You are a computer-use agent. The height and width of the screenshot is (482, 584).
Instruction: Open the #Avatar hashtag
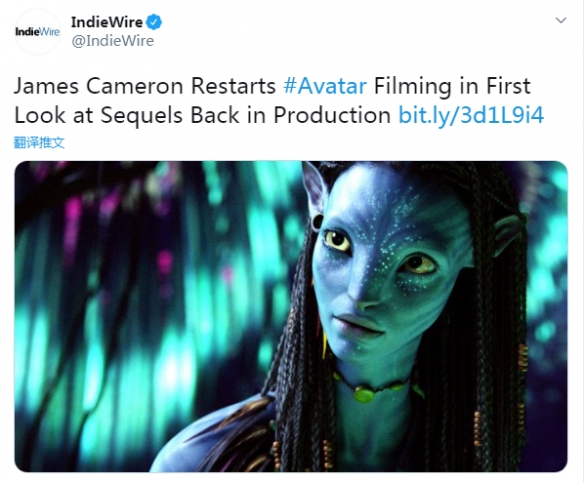(325, 86)
